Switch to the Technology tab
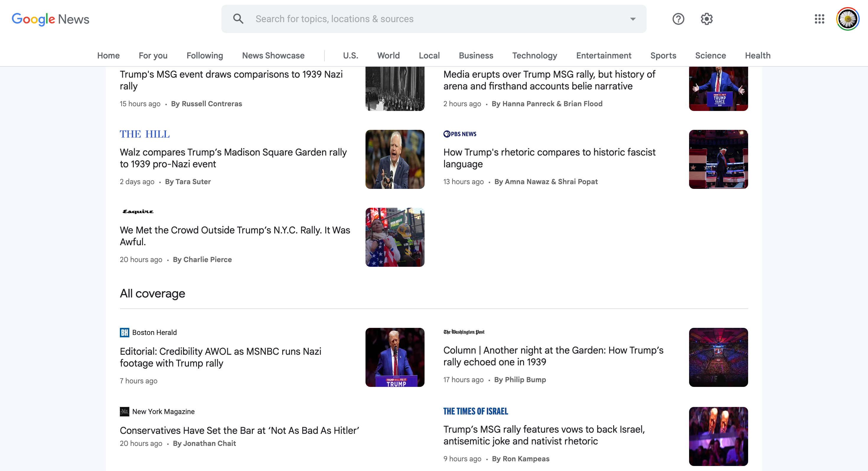The height and width of the screenshot is (471, 868). [x=534, y=55]
